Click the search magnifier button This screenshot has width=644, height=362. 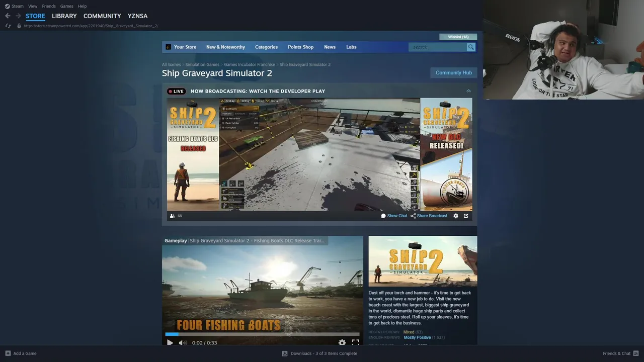[x=471, y=47]
